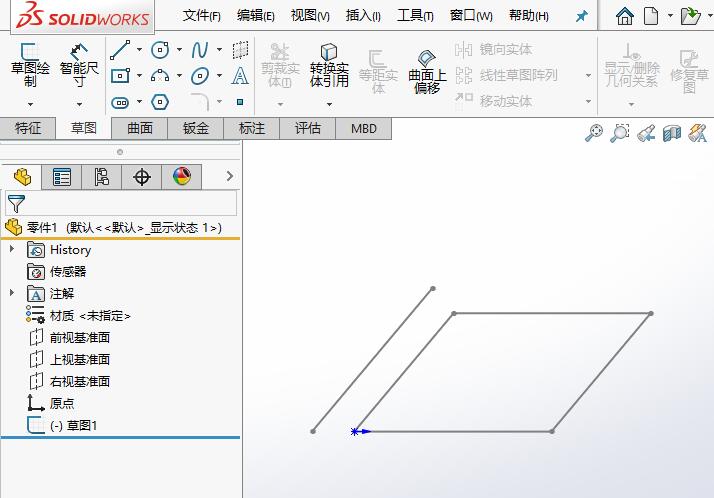Select the Spline sketch tool

pyautogui.click(x=200, y=50)
